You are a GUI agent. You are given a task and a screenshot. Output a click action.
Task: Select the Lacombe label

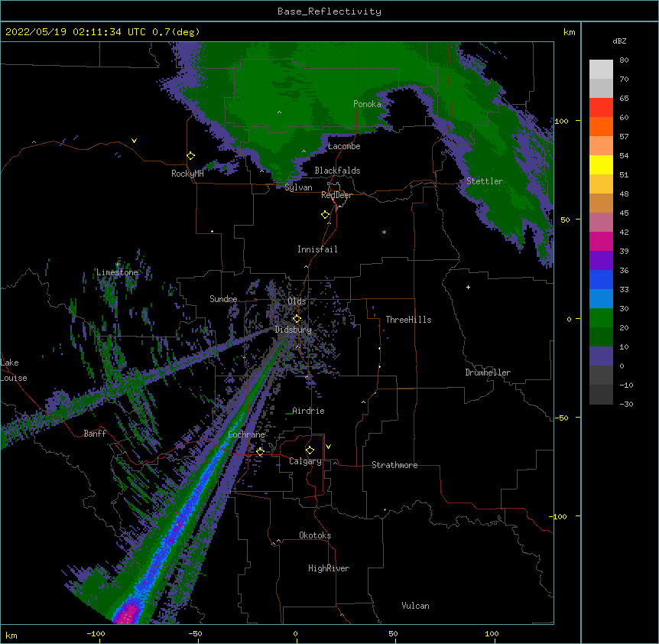344,146
